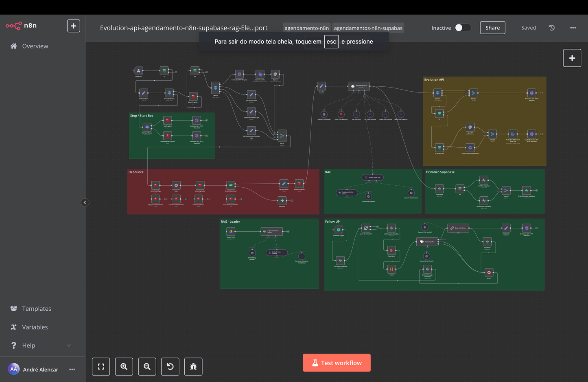Open the workflow history clock icon
Screen dimensions: 588x382
551,28
